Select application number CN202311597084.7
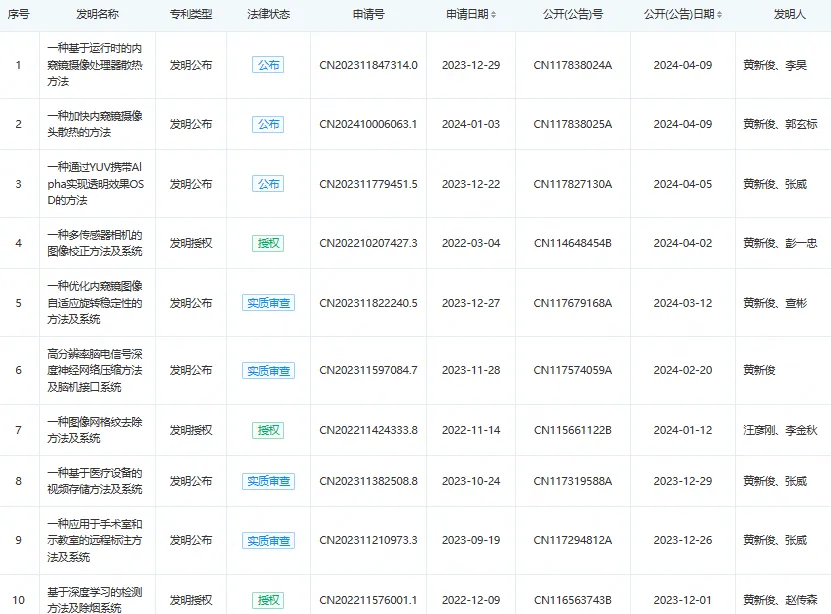This screenshot has width=831, height=614. 368,370
